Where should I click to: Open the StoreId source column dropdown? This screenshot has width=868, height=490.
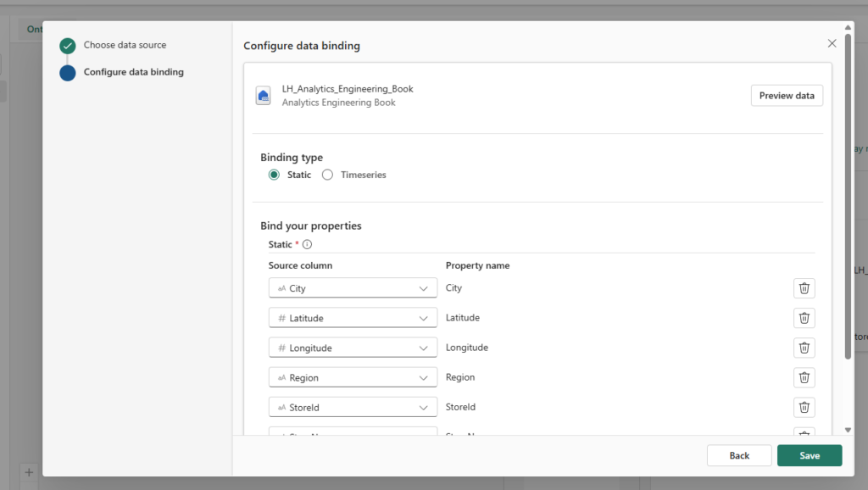click(x=353, y=407)
